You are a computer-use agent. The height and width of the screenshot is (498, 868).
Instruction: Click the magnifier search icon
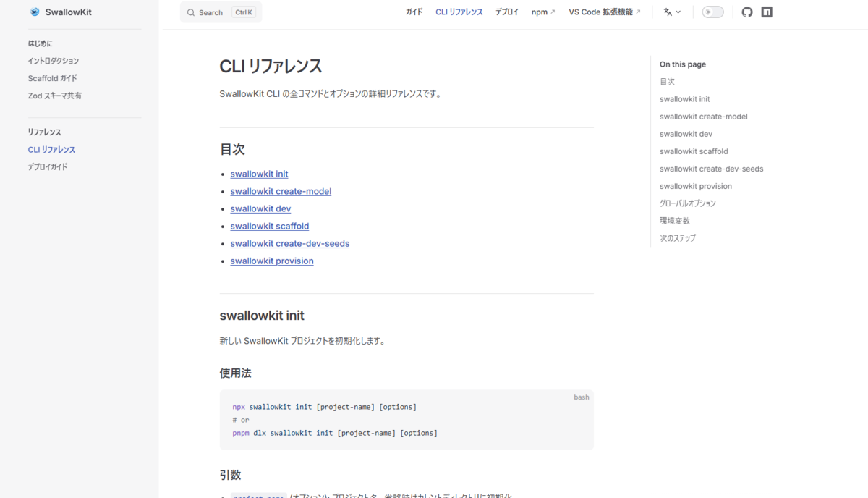[191, 12]
